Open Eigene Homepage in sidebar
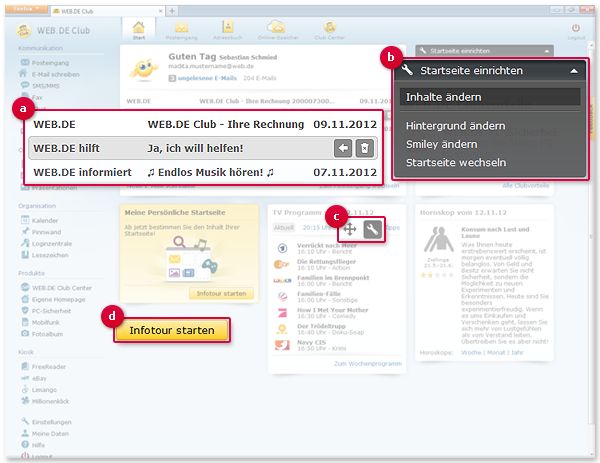This screenshot has width=600, height=463. [53, 299]
